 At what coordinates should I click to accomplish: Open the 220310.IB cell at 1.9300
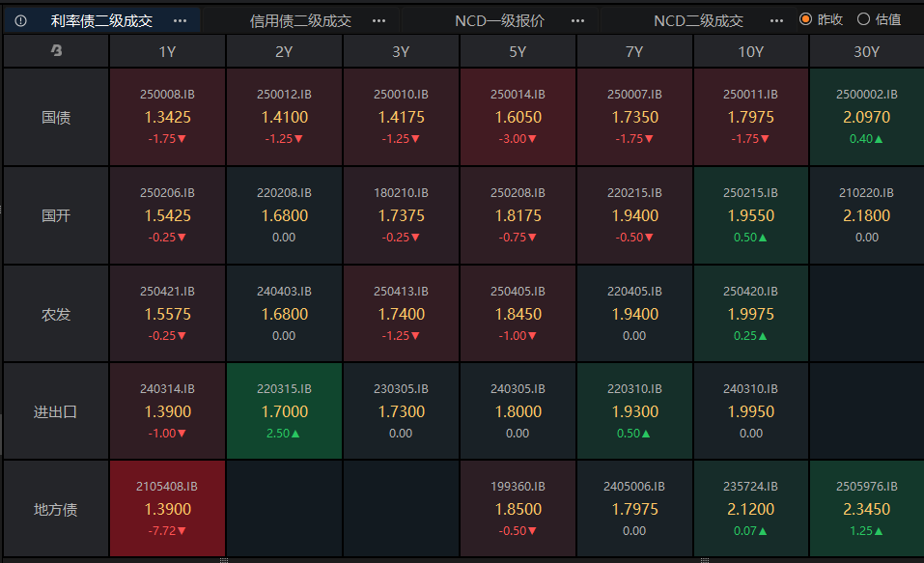click(x=634, y=411)
